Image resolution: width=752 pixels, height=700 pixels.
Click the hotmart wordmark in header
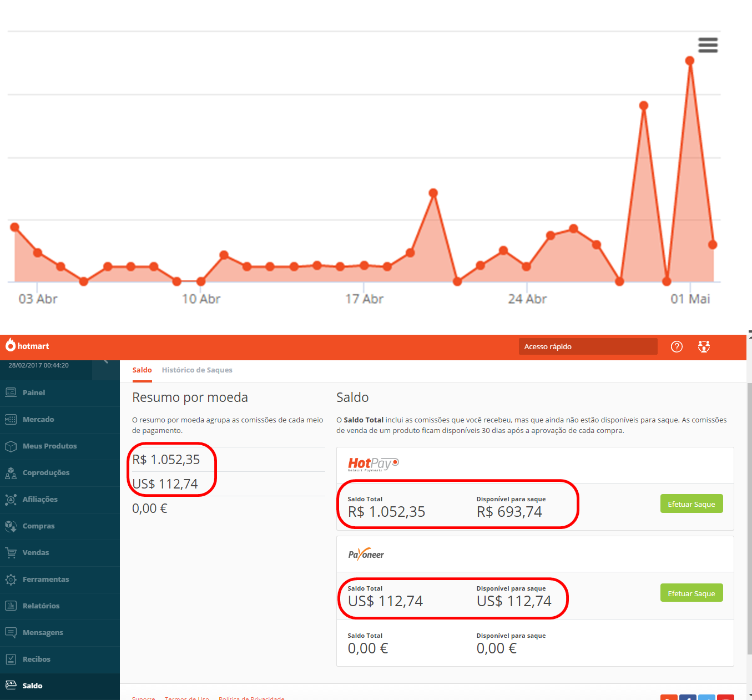pyautogui.click(x=33, y=346)
